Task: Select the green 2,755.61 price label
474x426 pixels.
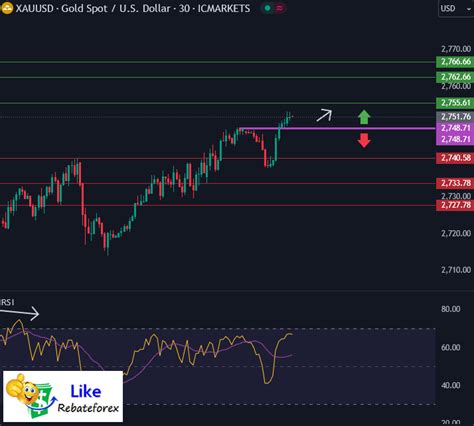Action: coord(455,103)
